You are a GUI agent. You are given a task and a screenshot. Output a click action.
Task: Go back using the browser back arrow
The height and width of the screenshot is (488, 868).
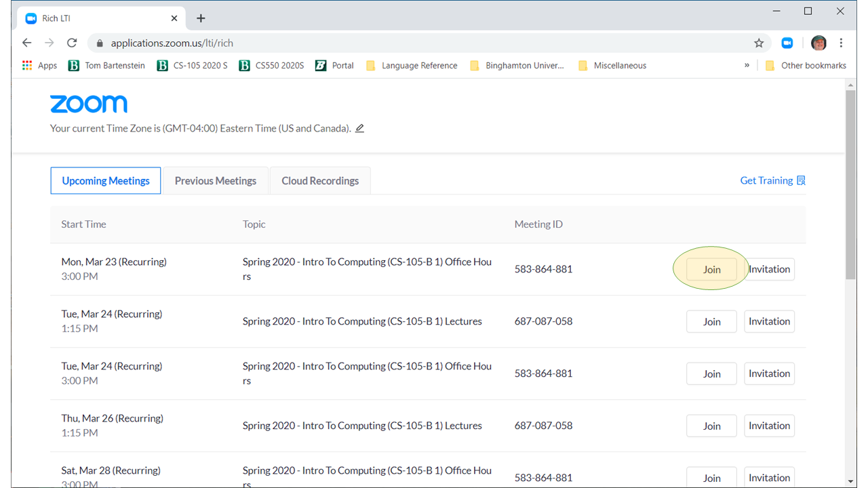(x=27, y=43)
